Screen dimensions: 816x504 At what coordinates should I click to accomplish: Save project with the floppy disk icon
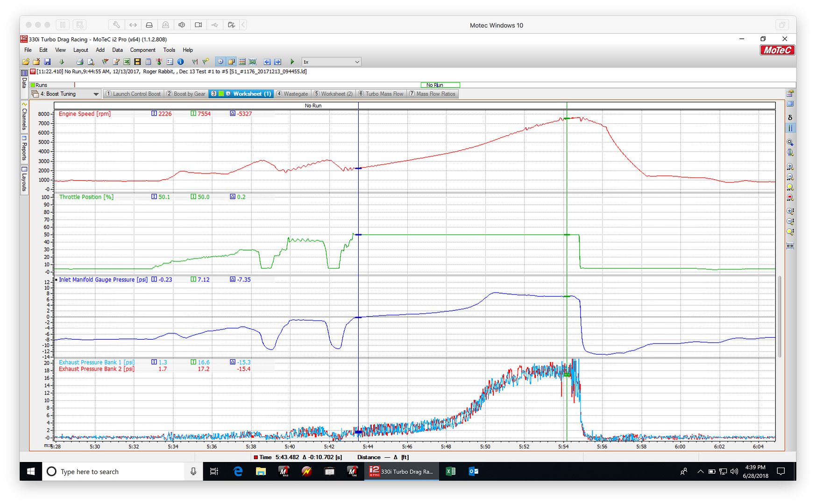coord(47,62)
